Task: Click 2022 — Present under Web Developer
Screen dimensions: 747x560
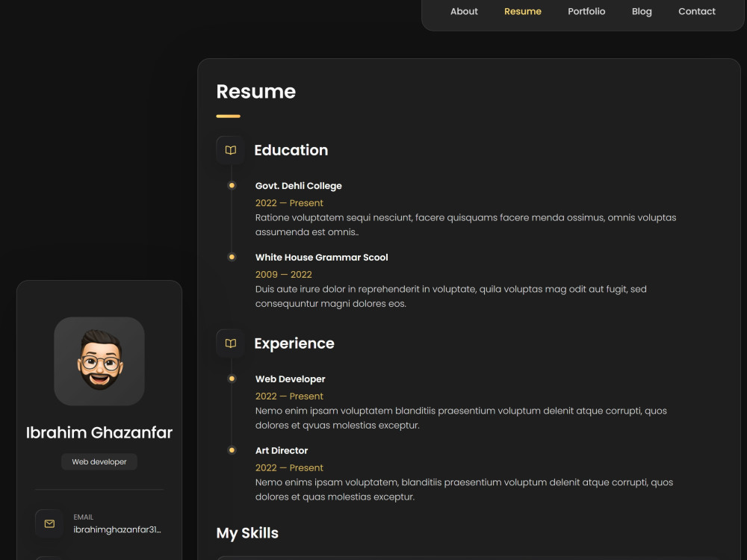Action: (289, 396)
